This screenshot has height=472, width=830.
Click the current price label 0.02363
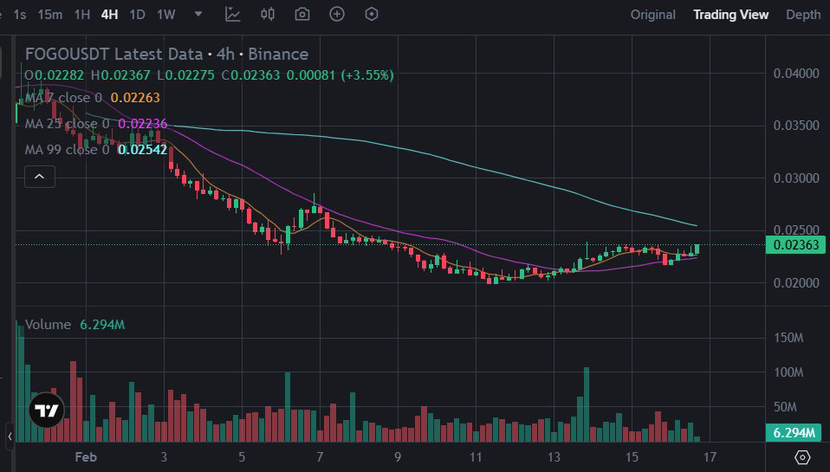pyautogui.click(x=797, y=245)
